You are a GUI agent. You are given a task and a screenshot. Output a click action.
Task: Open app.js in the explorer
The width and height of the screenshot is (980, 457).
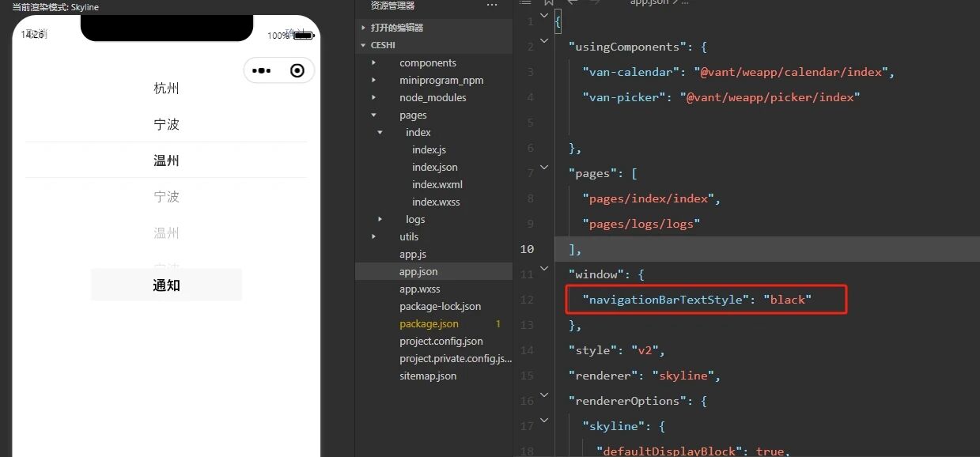[413, 254]
